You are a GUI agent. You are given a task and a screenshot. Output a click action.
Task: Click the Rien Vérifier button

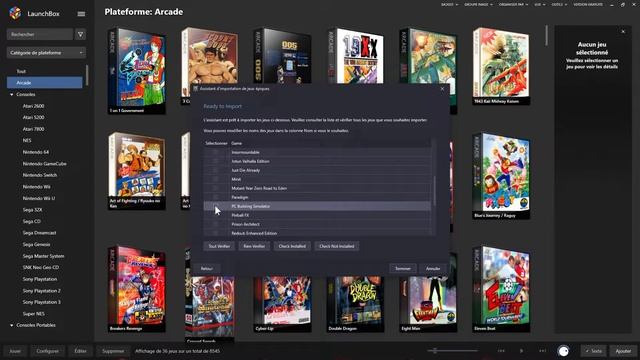coord(254,246)
